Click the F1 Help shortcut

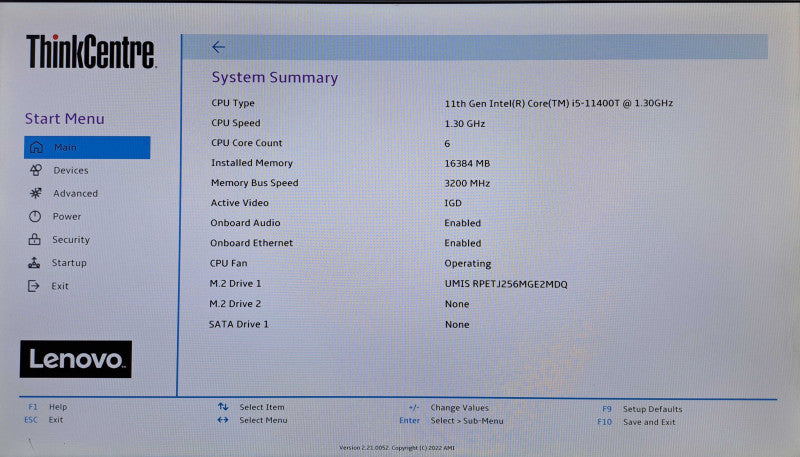tap(47, 407)
